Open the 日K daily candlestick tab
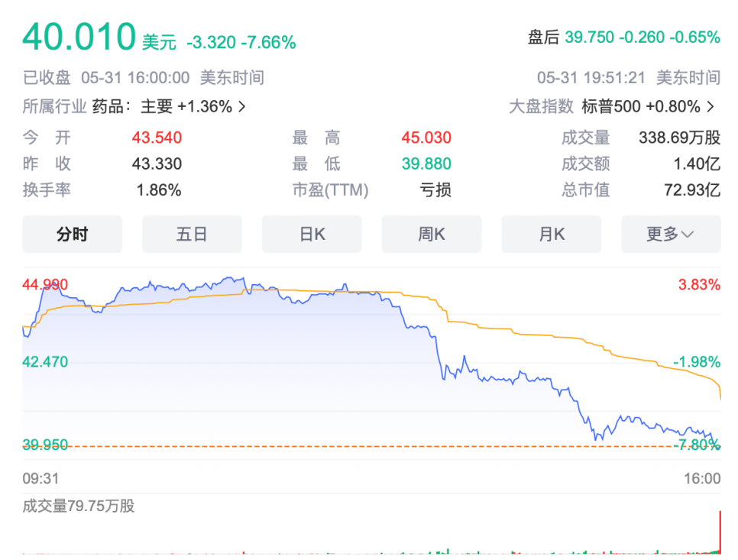The height and width of the screenshot is (560, 738). (312, 234)
